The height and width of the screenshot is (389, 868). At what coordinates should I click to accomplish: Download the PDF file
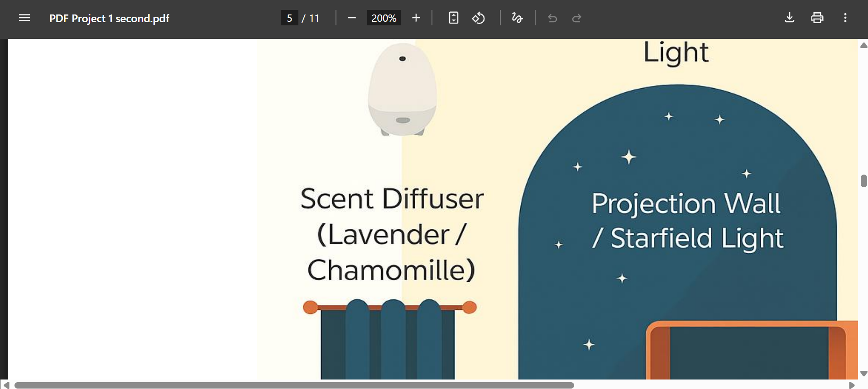[789, 18]
